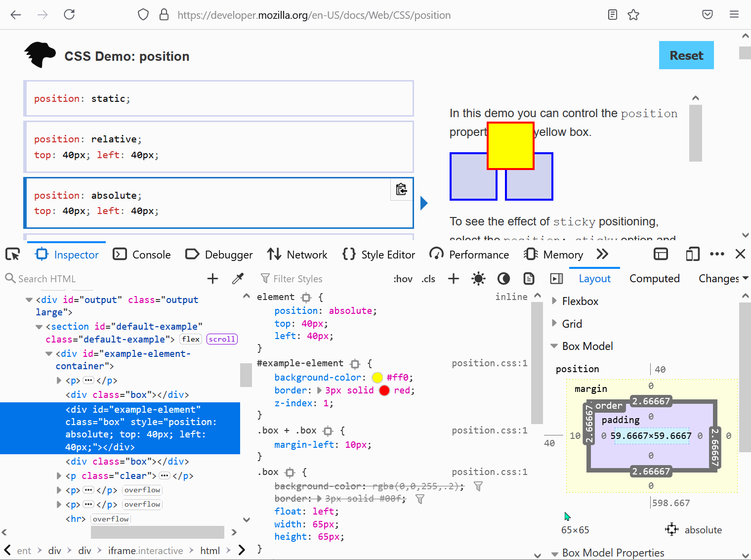This screenshot has width=751, height=560.
Task: Open the DevTools meatball menu
Action: point(717,254)
